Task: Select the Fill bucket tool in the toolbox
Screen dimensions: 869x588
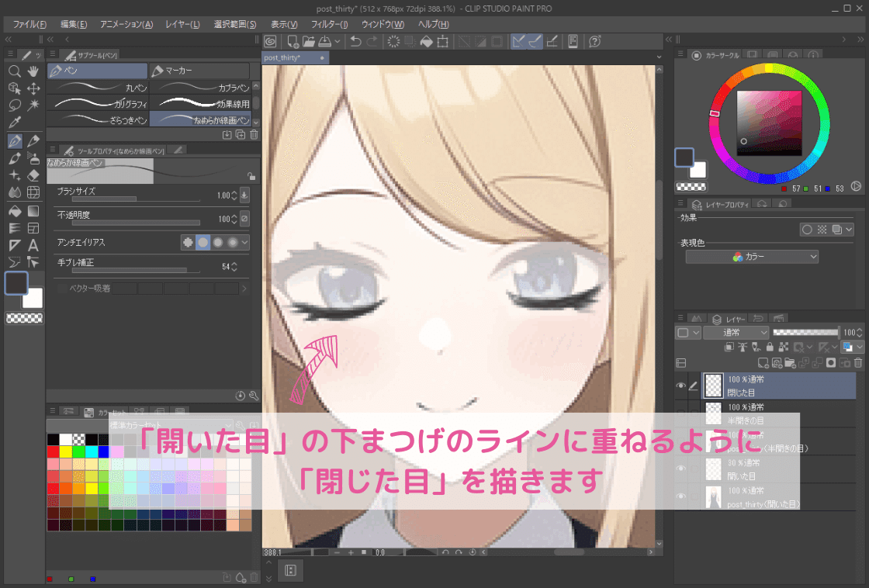Action: click(x=15, y=211)
